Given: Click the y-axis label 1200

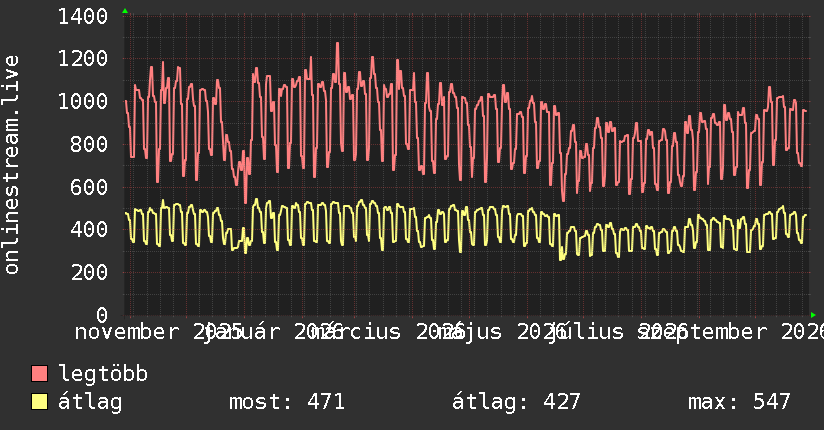Looking at the screenshot, I should (83, 58).
